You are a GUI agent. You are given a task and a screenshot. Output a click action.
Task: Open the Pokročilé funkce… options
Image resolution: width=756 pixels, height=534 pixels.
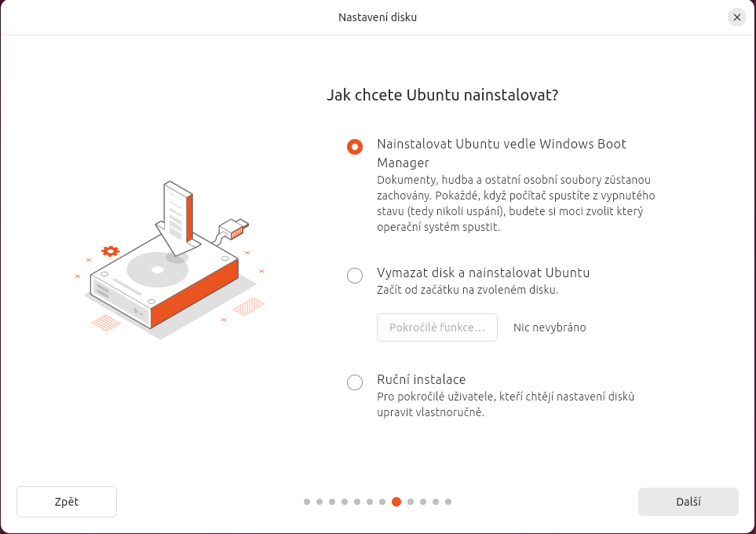[x=437, y=327]
